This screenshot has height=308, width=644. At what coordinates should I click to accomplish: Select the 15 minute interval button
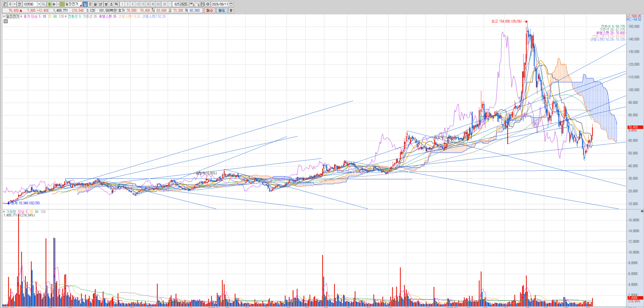[x=143, y=4]
